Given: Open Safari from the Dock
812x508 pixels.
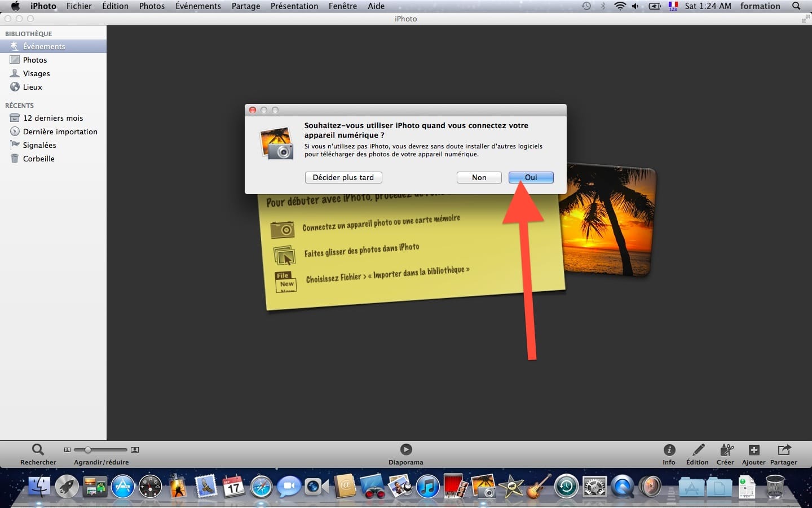Looking at the screenshot, I should [x=261, y=487].
